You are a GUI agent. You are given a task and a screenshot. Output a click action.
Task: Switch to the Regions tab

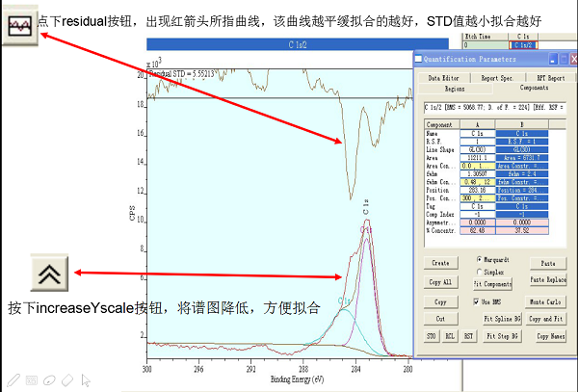453,88
